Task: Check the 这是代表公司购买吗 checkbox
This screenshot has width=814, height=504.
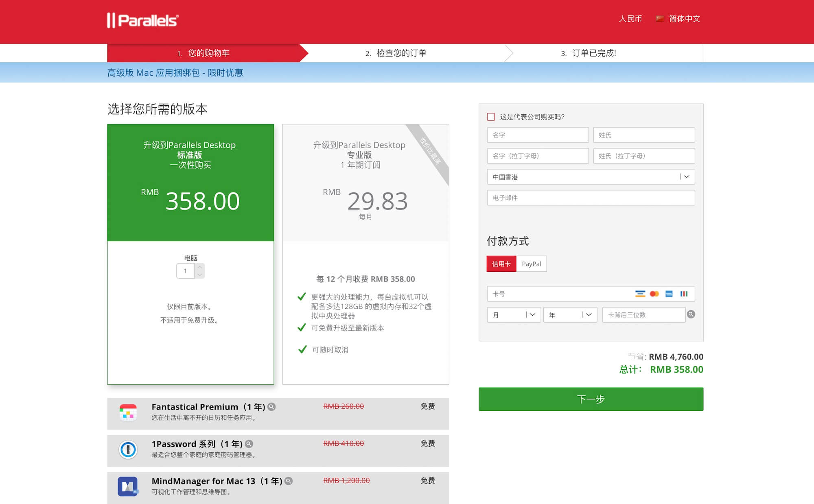Action: pyautogui.click(x=491, y=117)
